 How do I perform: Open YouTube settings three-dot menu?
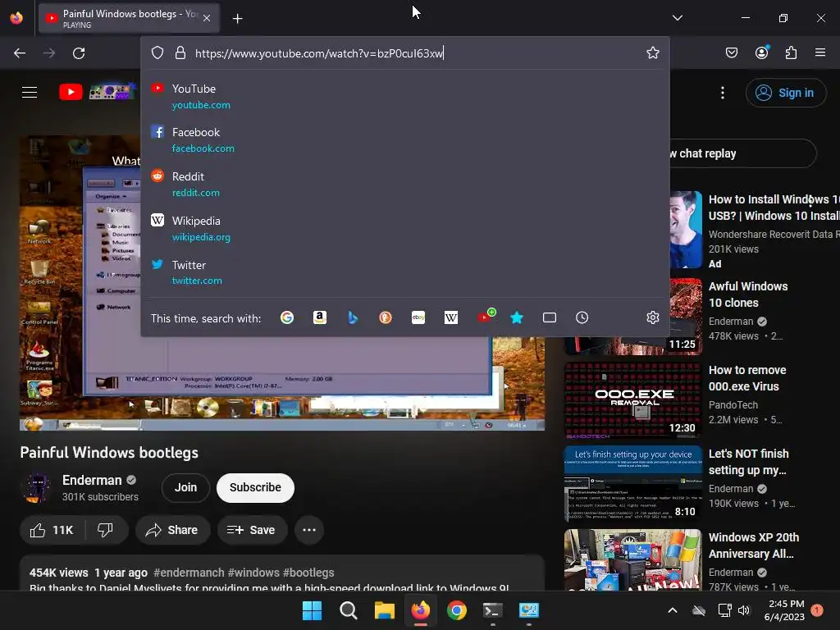coord(723,93)
